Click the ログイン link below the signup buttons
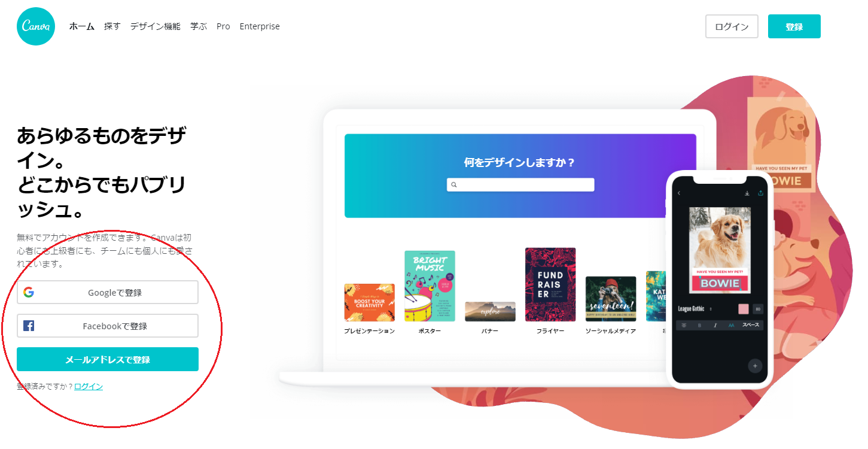 [x=89, y=387]
